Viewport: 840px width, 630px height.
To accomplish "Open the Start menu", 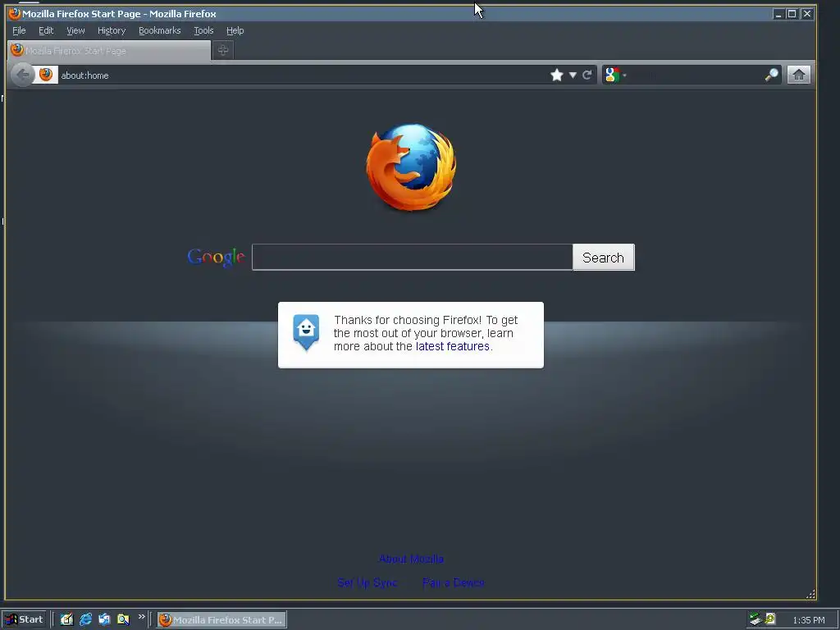I will (x=24, y=619).
